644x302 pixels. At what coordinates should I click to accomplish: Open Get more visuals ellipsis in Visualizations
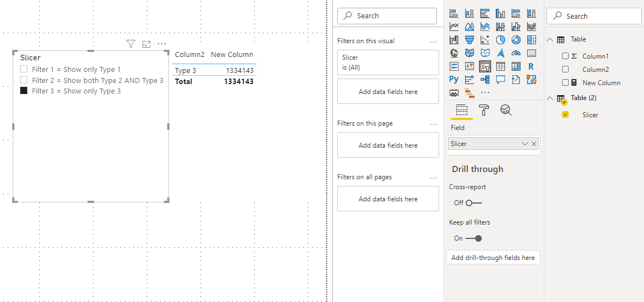[485, 93]
